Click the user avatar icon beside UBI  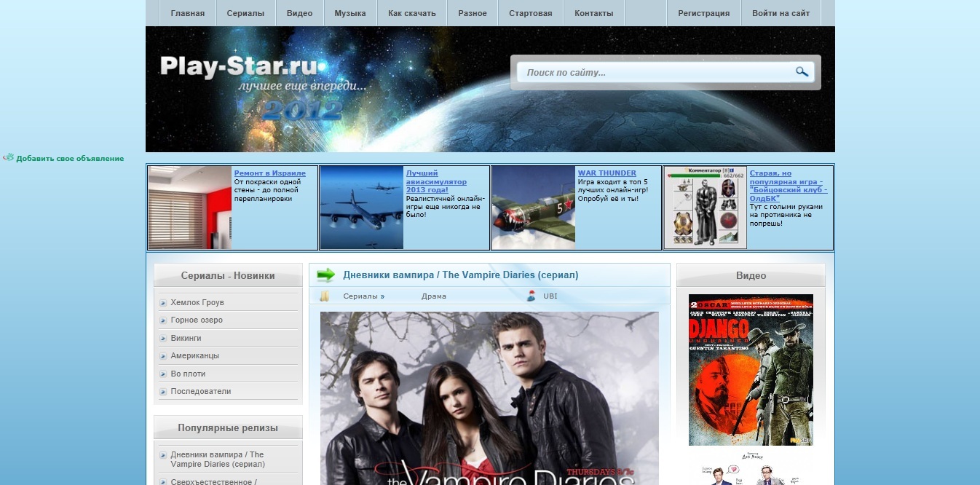click(x=531, y=296)
